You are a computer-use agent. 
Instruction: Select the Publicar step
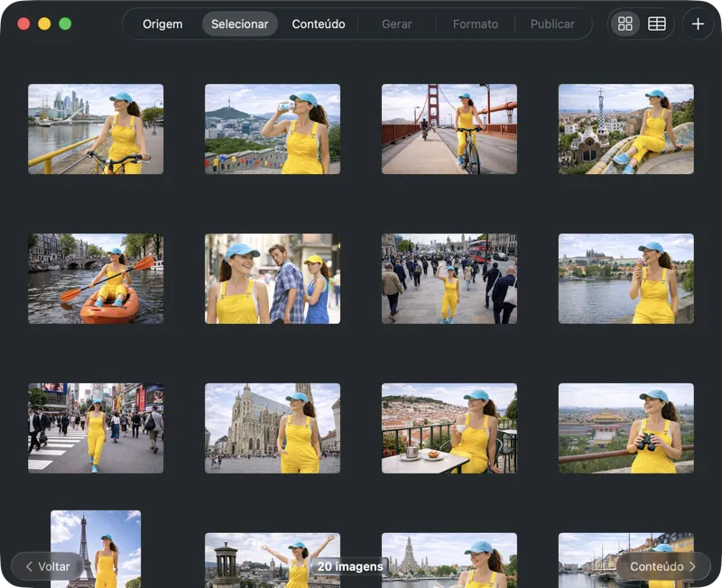pyautogui.click(x=551, y=24)
